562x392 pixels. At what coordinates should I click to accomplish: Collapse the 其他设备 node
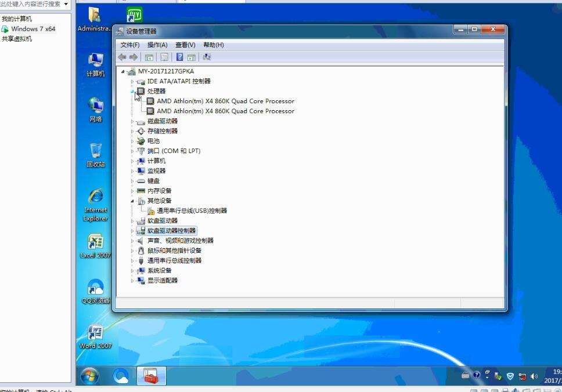(132, 201)
